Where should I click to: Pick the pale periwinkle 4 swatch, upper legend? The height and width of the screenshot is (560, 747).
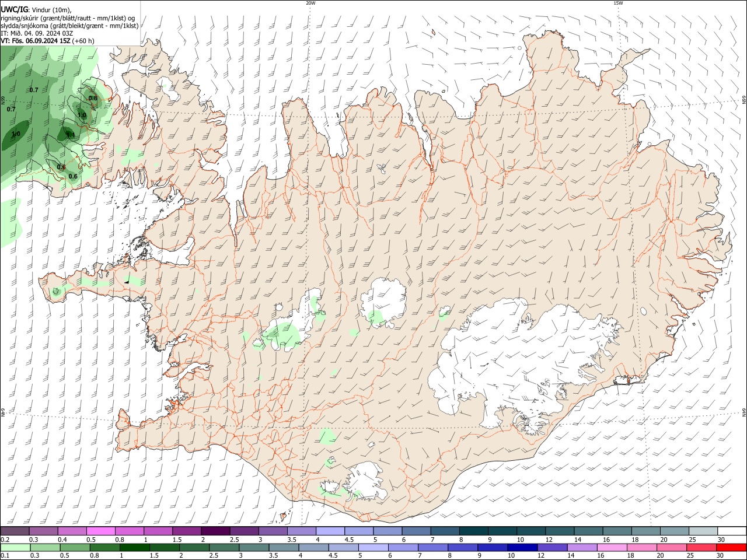[330, 531]
